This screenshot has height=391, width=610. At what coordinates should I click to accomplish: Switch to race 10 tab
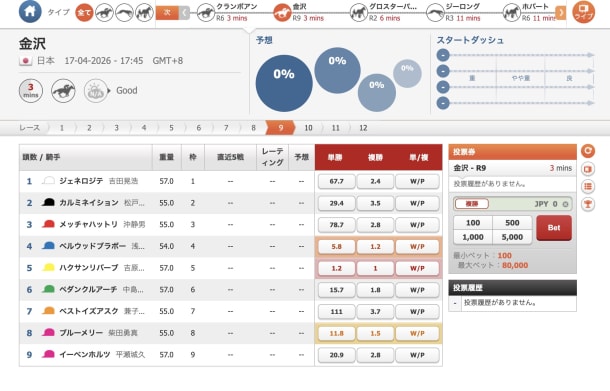[308, 128]
